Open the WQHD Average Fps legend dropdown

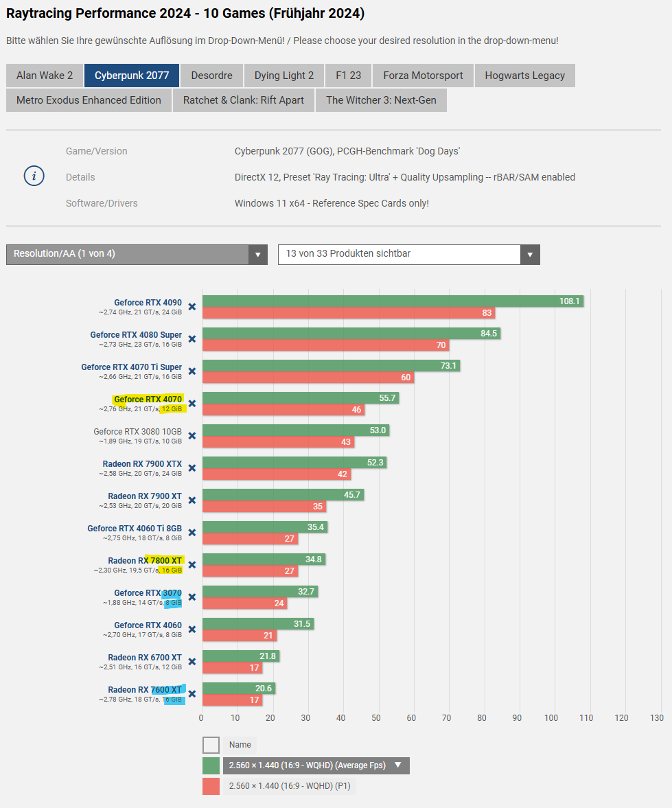pyautogui.click(x=316, y=765)
